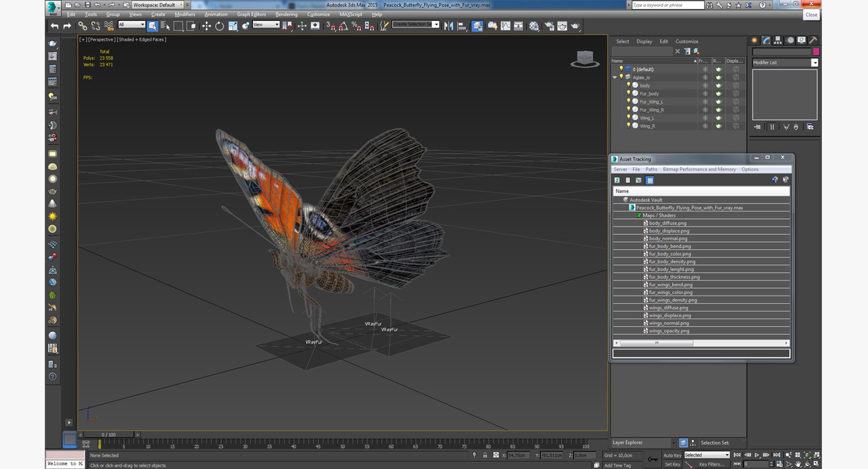This screenshot has height=469, width=868.
Task: Activate the Select and Link tool
Action: tap(82, 26)
